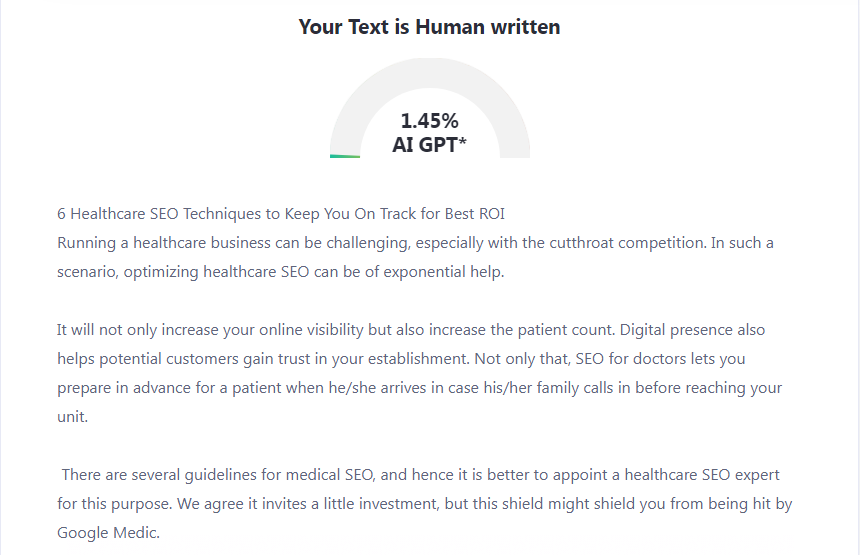The image size is (860, 555).
Task: Click the "AI GPT*" label under the score
Action: tap(429, 144)
